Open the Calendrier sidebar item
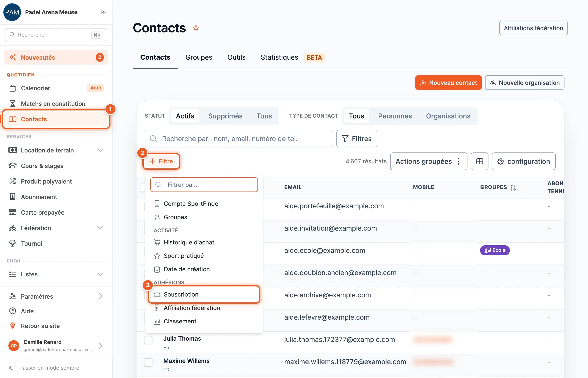 (x=56, y=88)
